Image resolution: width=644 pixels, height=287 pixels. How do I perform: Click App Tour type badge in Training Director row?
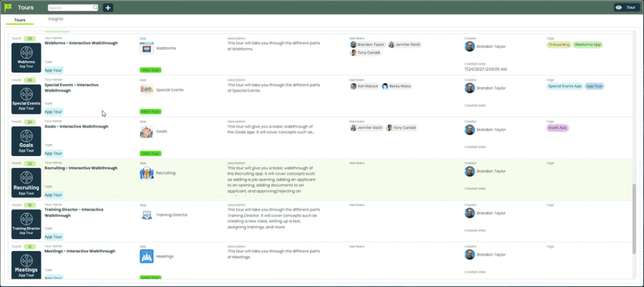click(x=54, y=237)
